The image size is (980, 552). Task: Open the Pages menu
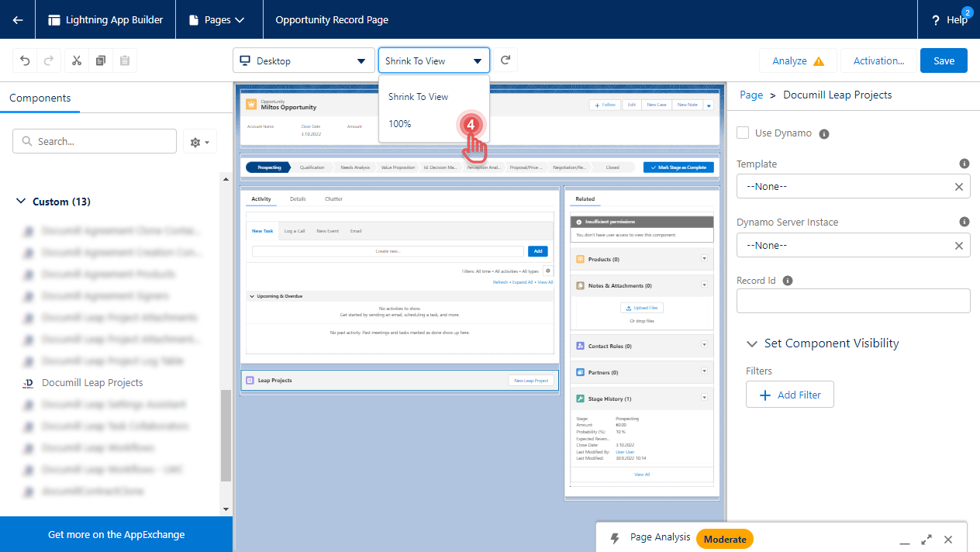(217, 19)
